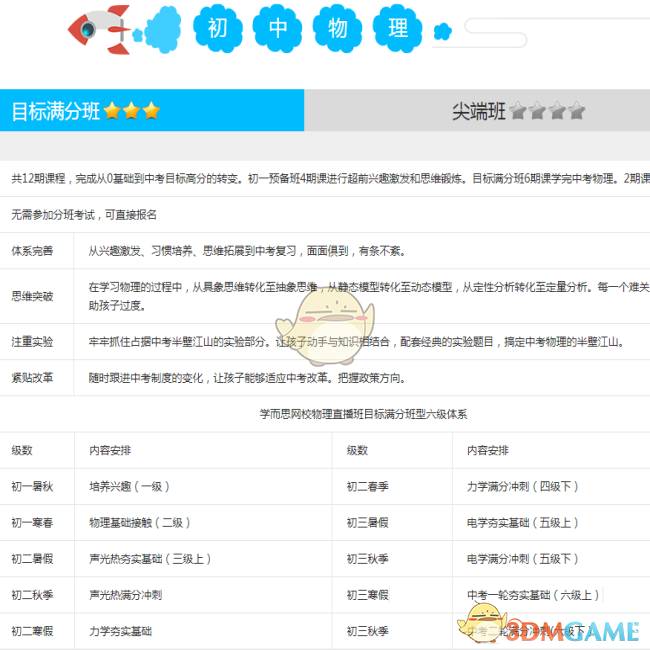Click the 初一寒春 cell

coord(32,522)
